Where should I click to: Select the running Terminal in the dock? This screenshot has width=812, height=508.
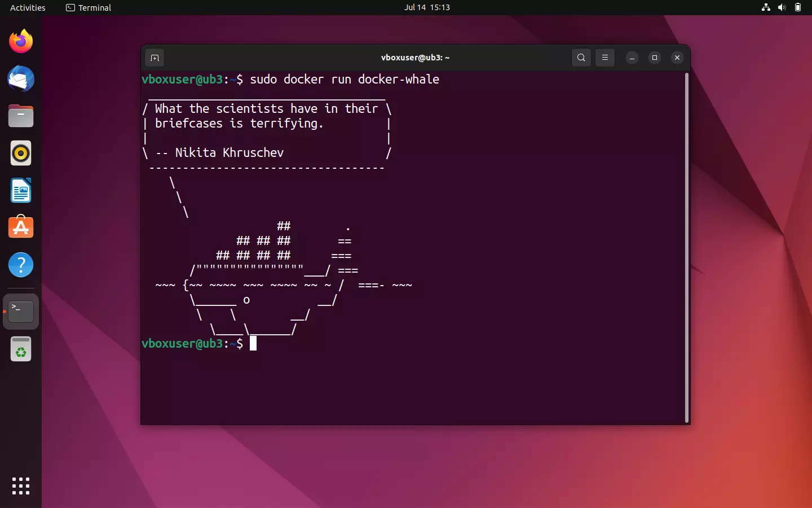tap(20, 312)
